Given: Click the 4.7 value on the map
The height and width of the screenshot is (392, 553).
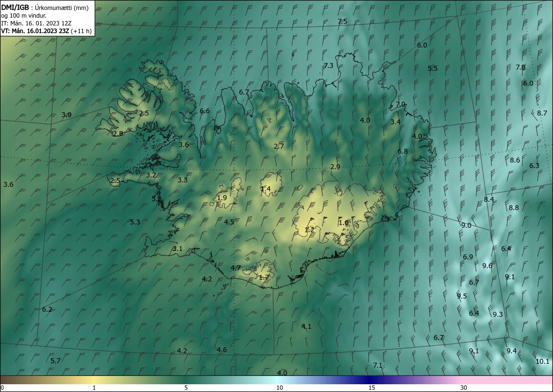Looking at the screenshot, I should [x=236, y=268].
